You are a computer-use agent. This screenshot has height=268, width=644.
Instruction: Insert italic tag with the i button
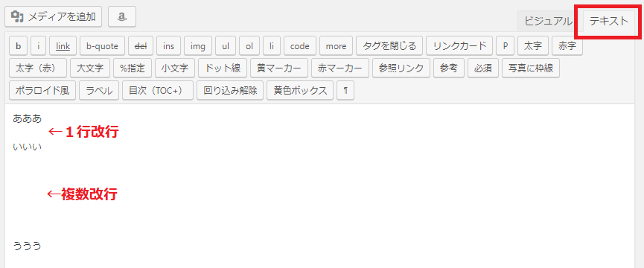pyautogui.click(x=38, y=46)
